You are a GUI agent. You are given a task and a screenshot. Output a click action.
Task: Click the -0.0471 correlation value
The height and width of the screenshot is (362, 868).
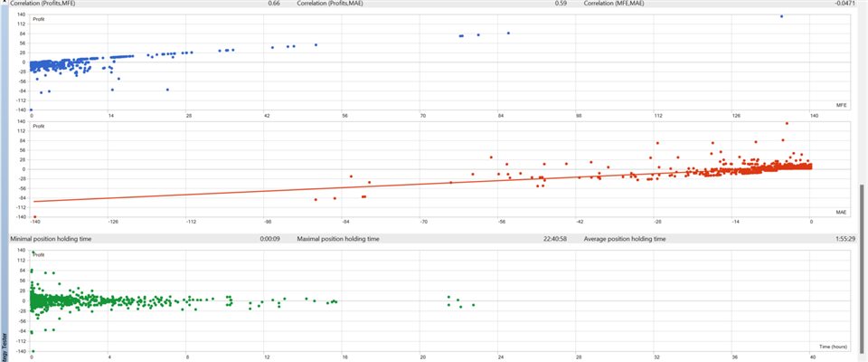click(x=845, y=4)
